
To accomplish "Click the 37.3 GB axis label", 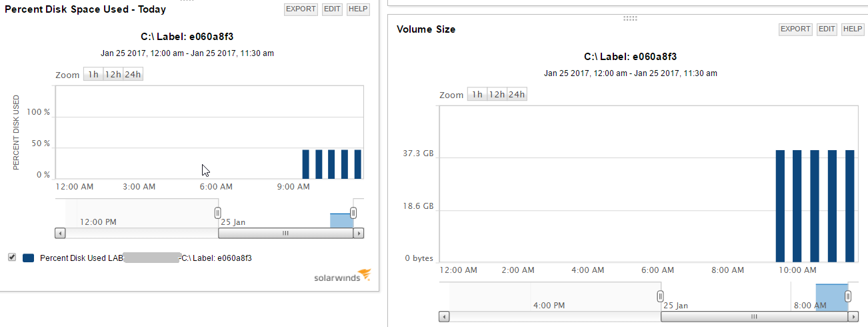I will [418, 153].
